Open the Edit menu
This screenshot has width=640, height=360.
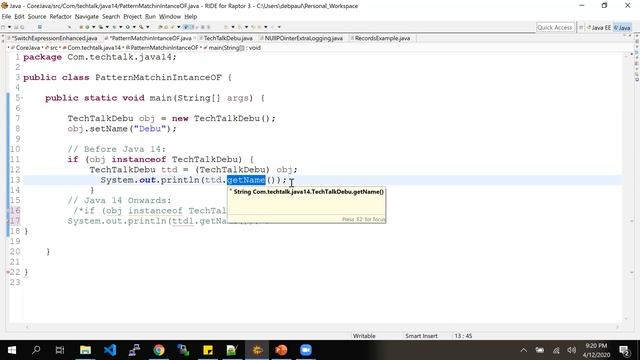pyautogui.click(x=19, y=17)
